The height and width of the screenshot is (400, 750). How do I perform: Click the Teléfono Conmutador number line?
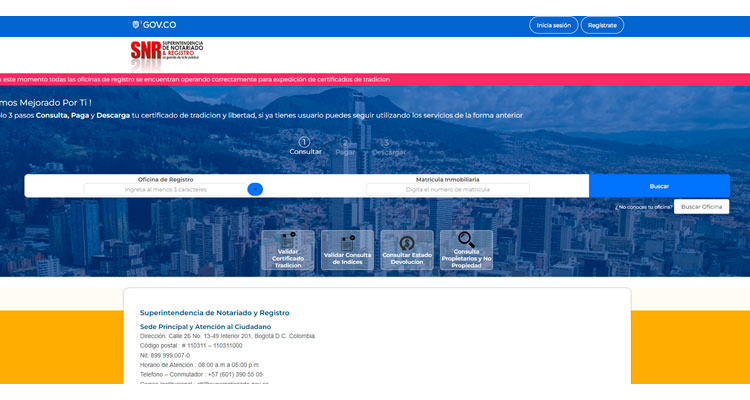(x=201, y=375)
